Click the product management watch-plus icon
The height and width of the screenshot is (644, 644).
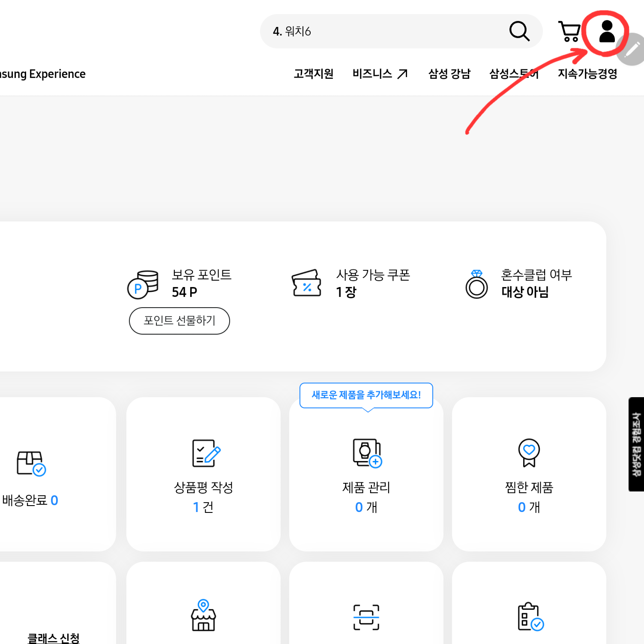tap(367, 453)
